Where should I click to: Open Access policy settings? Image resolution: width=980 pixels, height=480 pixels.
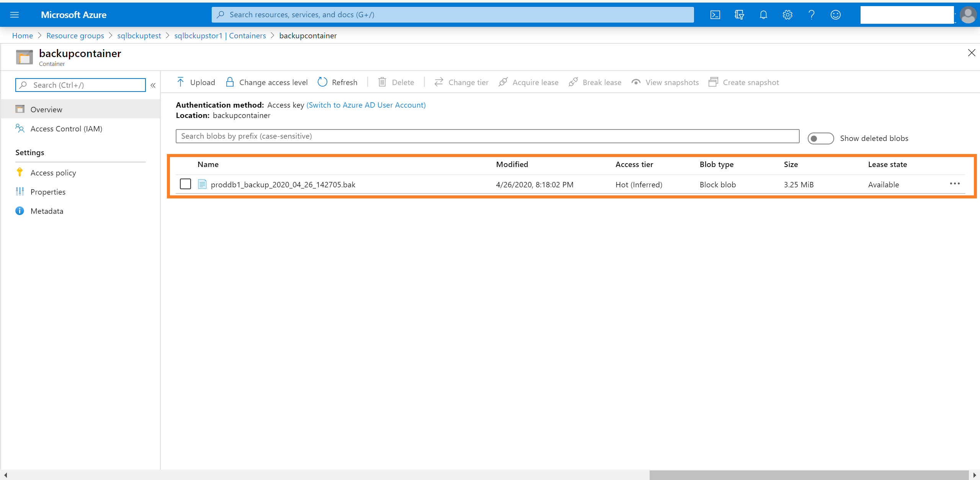pos(53,173)
